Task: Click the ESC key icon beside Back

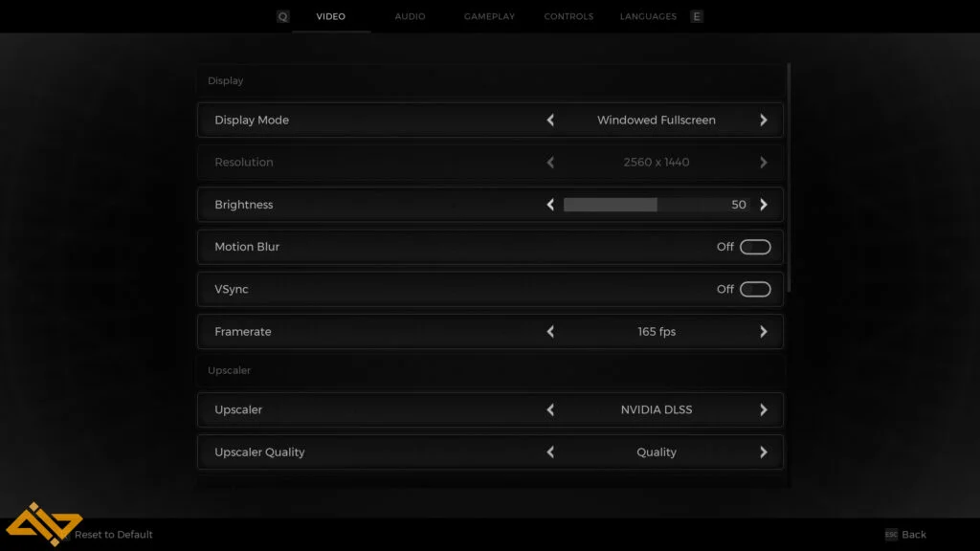Action: tap(891, 535)
